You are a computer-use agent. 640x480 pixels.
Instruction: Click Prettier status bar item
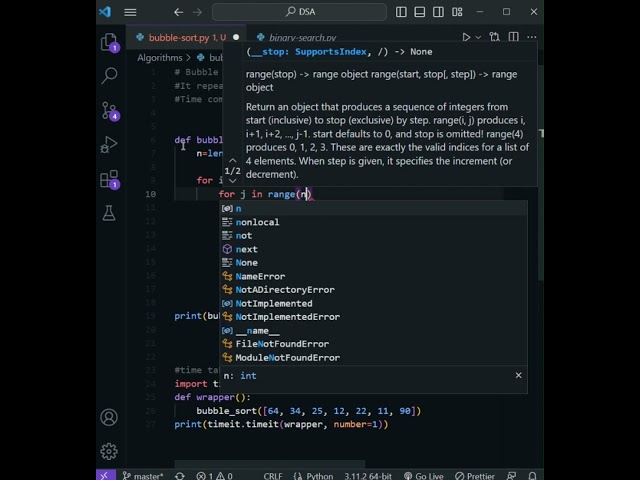pos(475,476)
